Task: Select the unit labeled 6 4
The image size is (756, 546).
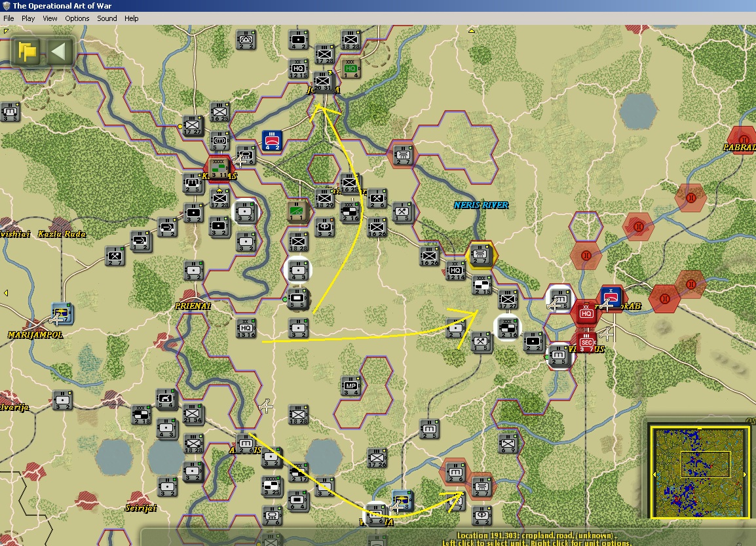Action: click(x=297, y=500)
